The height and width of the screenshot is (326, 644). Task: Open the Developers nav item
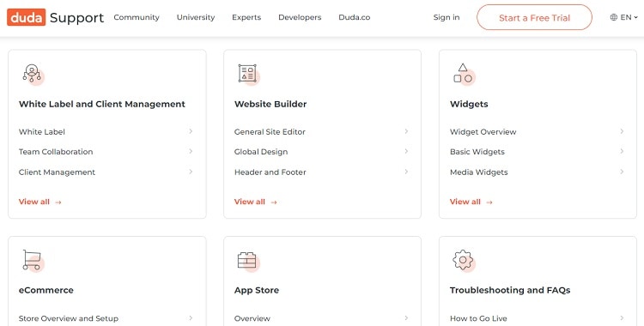tap(300, 17)
